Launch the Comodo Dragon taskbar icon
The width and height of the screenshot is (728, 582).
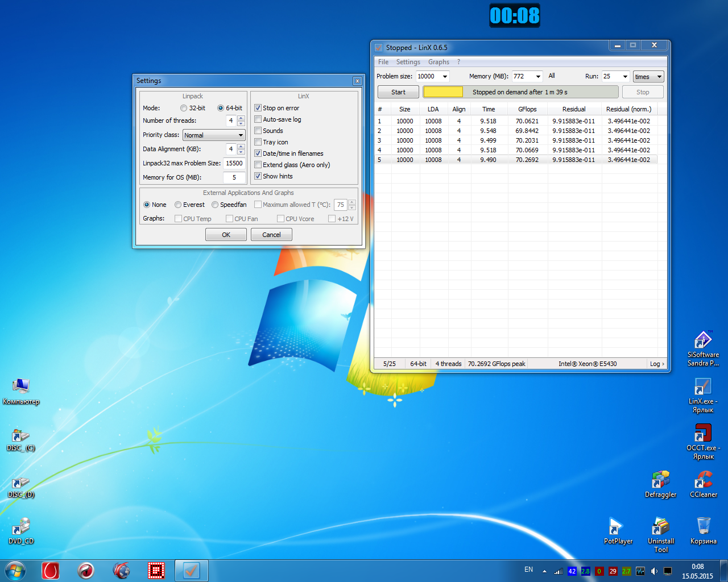point(86,571)
